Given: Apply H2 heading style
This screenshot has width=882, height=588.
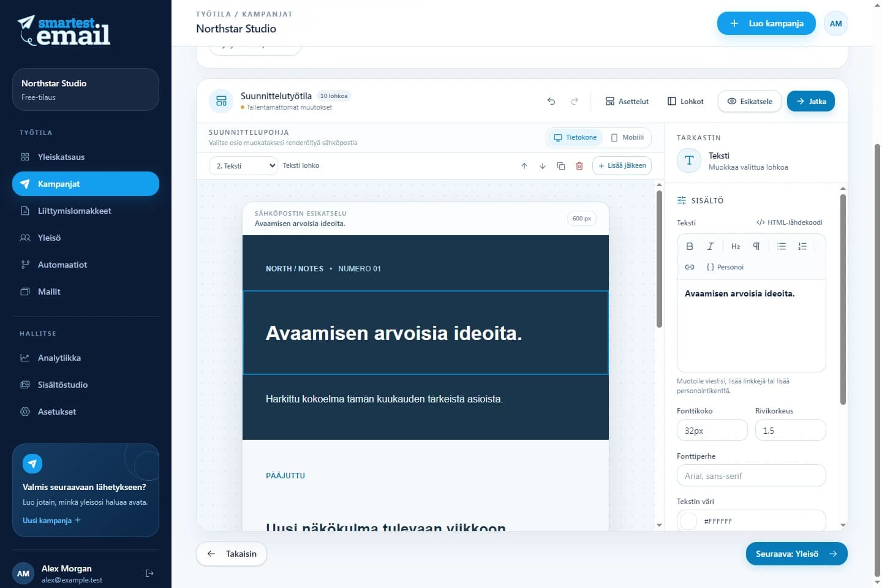Looking at the screenshot, I should pyautogui.click(x=736, y=246).
